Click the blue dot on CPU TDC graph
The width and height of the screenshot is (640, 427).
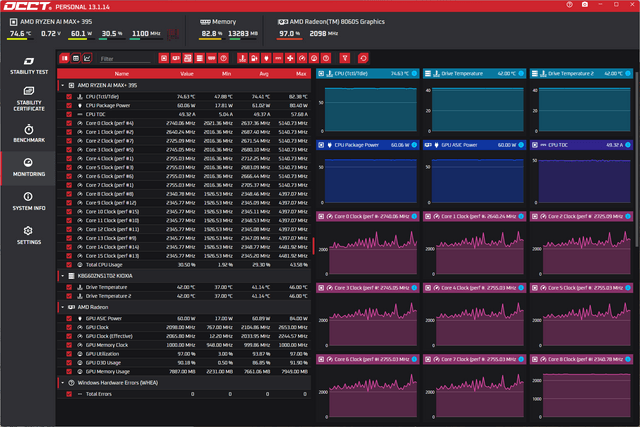pyautogui.click(x=628, y=145)
